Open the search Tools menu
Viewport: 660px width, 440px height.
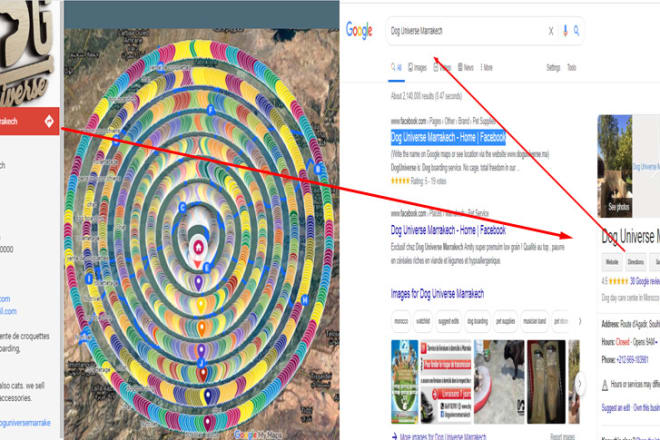pos(571,67)
